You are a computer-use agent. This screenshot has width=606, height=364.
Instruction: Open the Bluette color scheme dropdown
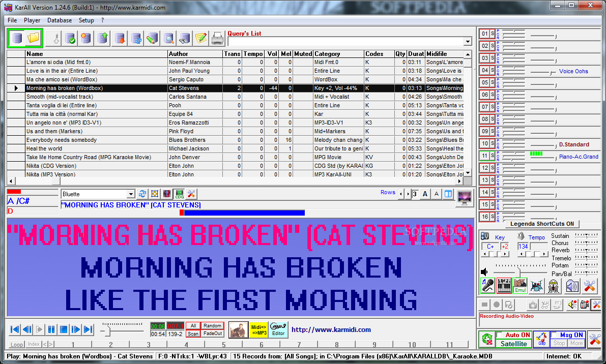pos(131,194)
